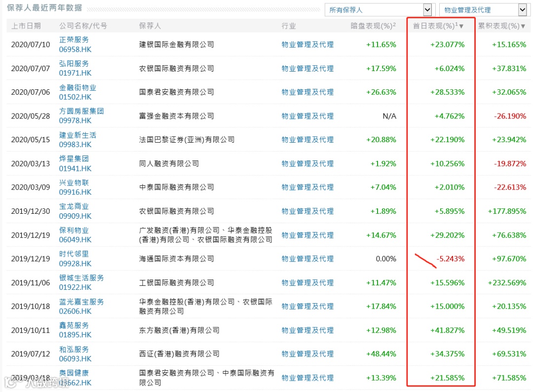
Task: Open stock code 02606.HK
Action: coord(75,312)
